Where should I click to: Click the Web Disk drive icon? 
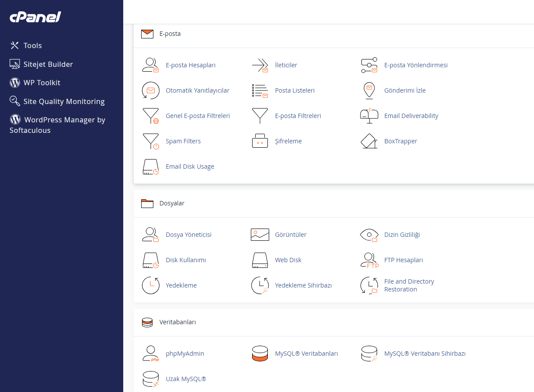point(260,260)
